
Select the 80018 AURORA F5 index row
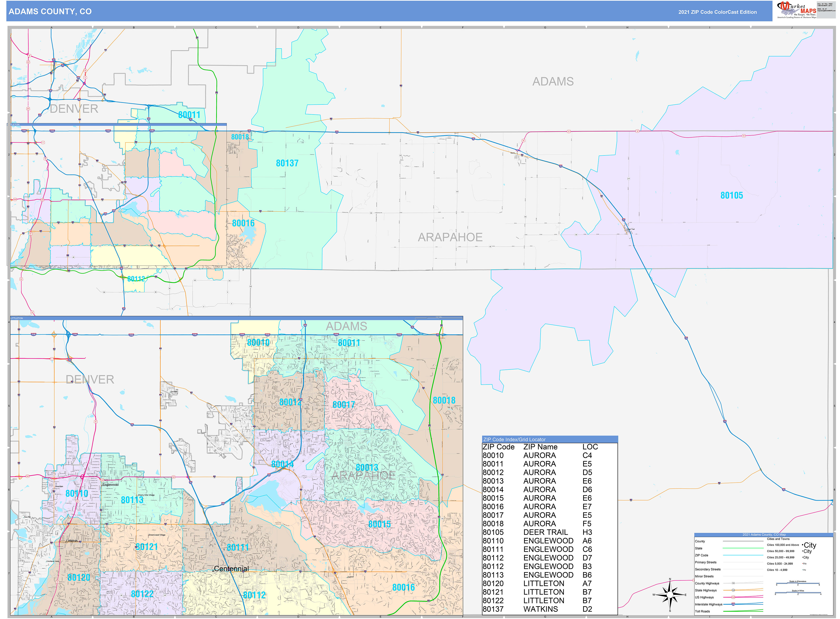(550, 524)
